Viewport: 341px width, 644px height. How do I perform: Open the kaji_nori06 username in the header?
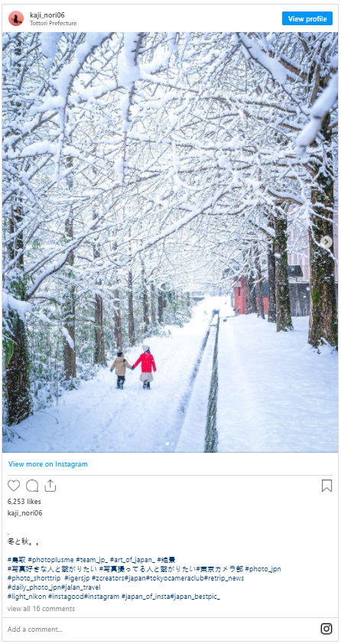pos(47,15)
